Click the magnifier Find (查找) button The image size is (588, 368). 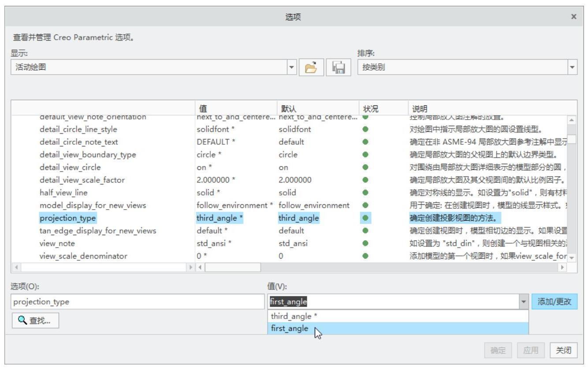tap(35, 321)
